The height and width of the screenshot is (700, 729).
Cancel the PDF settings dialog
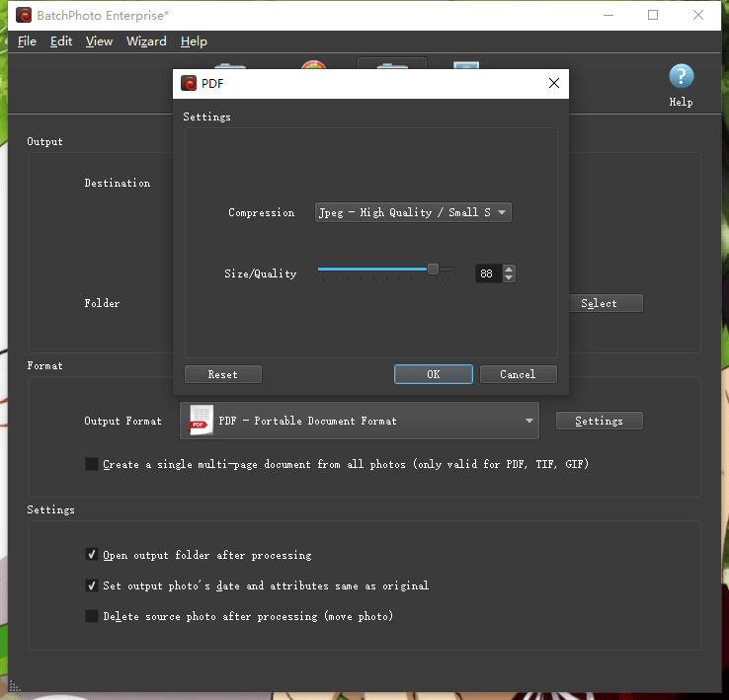click(x=518, y=374)
